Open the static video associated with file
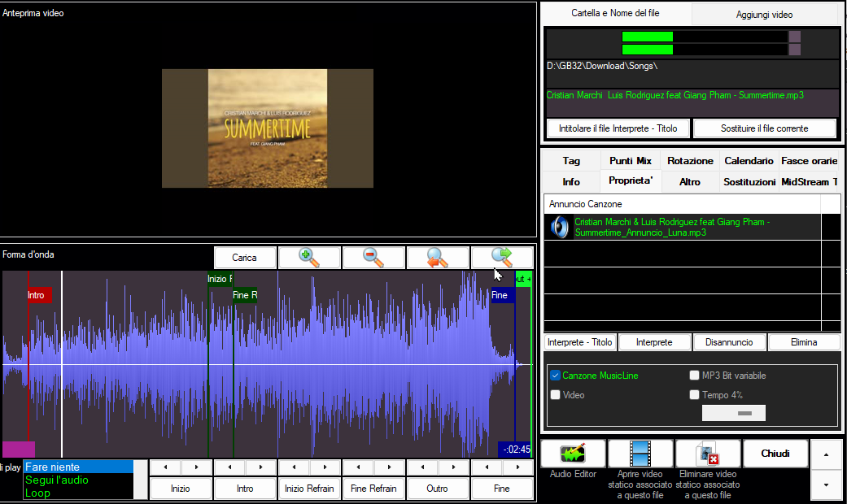The image size is (847, 504). 640,454
